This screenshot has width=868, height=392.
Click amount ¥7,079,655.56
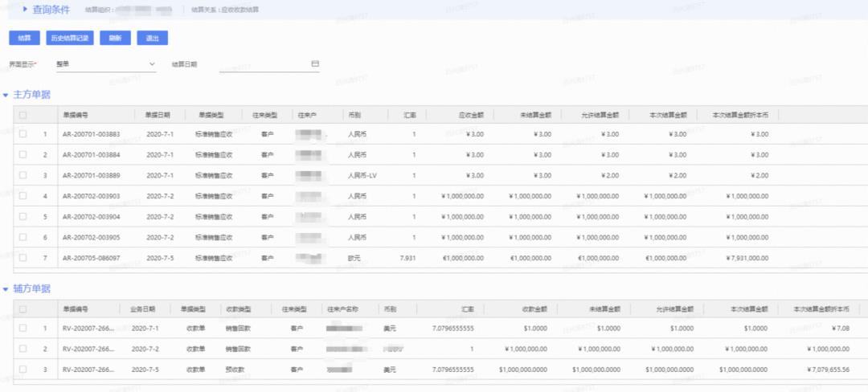(x=828, y=370)
